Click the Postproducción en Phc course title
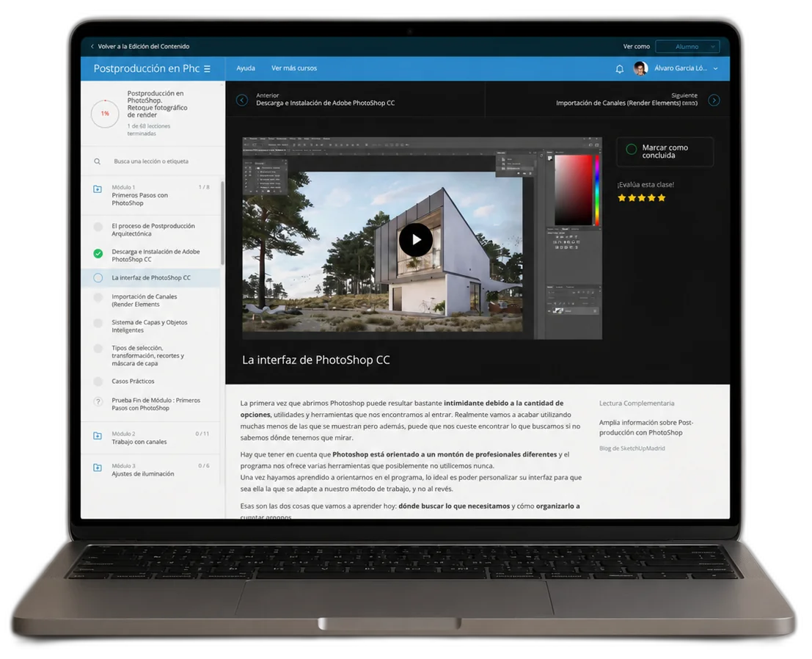The image size is (812, 659). [x=147, y=68]
